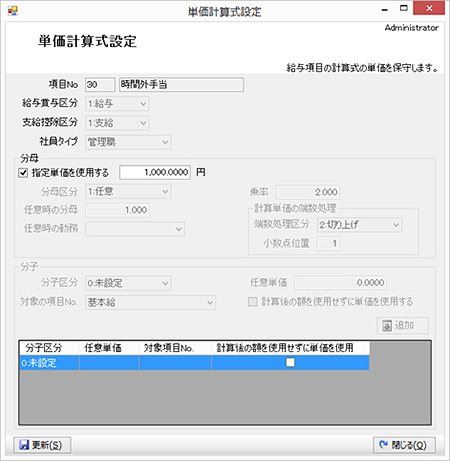Toggle 計算後の額を使用せずに単価を使用する checkbox

(253, 302)
